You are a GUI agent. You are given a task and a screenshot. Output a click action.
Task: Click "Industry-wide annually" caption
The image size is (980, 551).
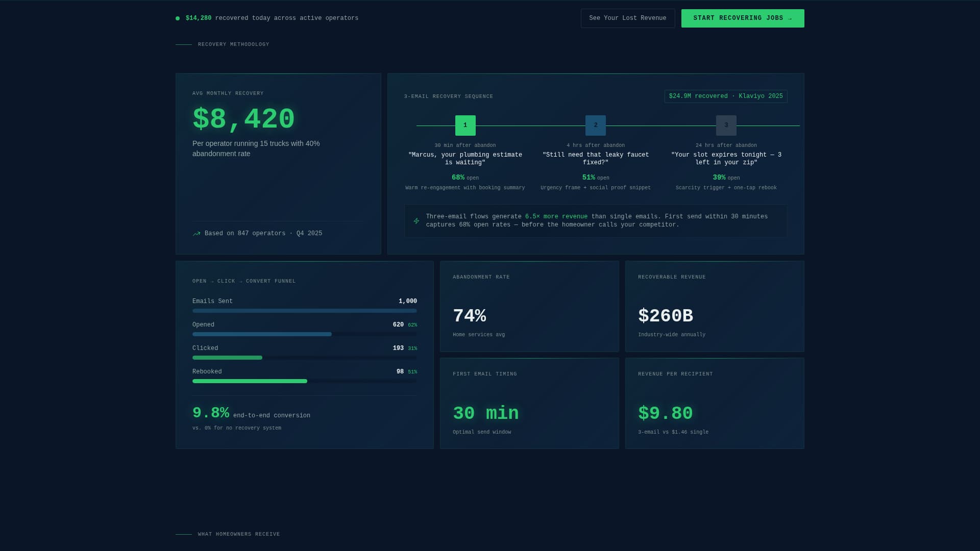[x=672, y=335]
